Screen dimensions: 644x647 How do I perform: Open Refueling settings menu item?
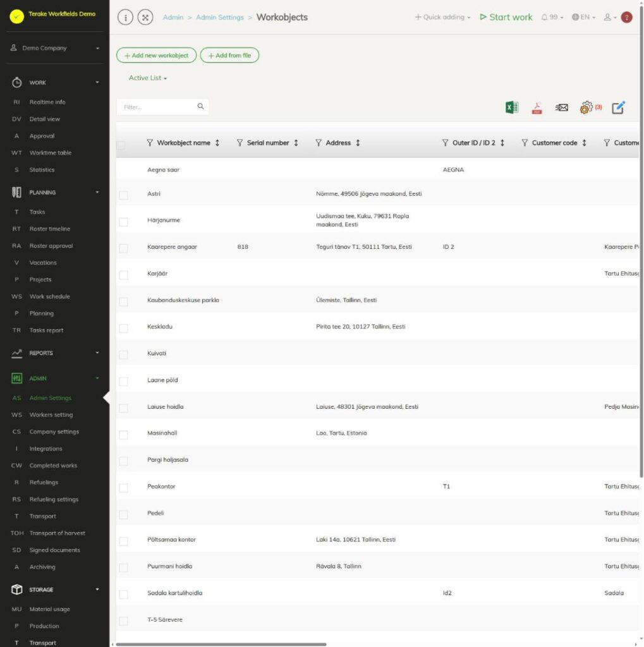pyautogui.click(x=54, y=499)
